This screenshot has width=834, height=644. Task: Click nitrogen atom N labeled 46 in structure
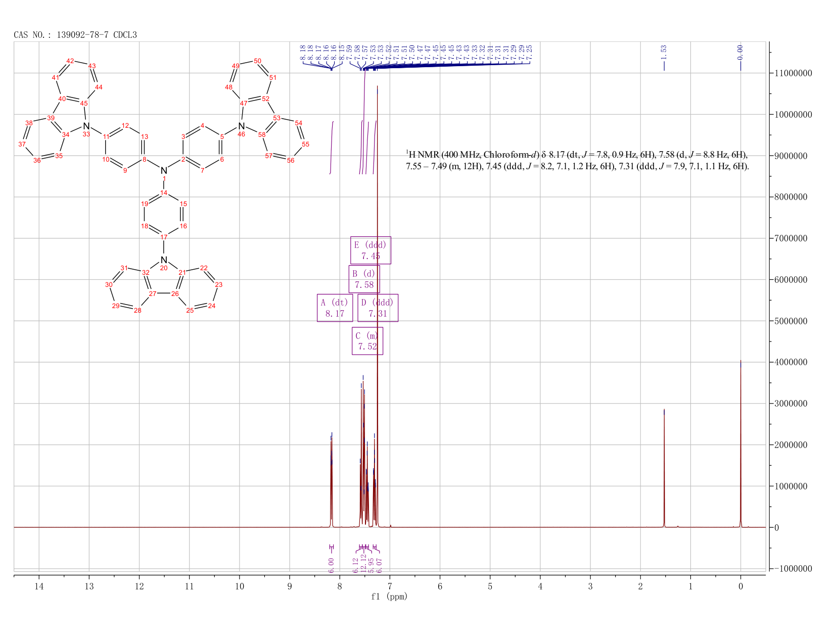tap(242, 126)
